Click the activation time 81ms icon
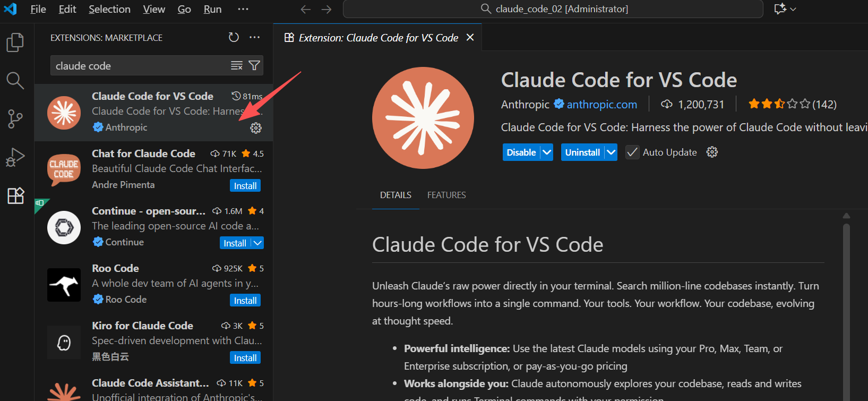The image size is (868, 401). click(236, 96)
